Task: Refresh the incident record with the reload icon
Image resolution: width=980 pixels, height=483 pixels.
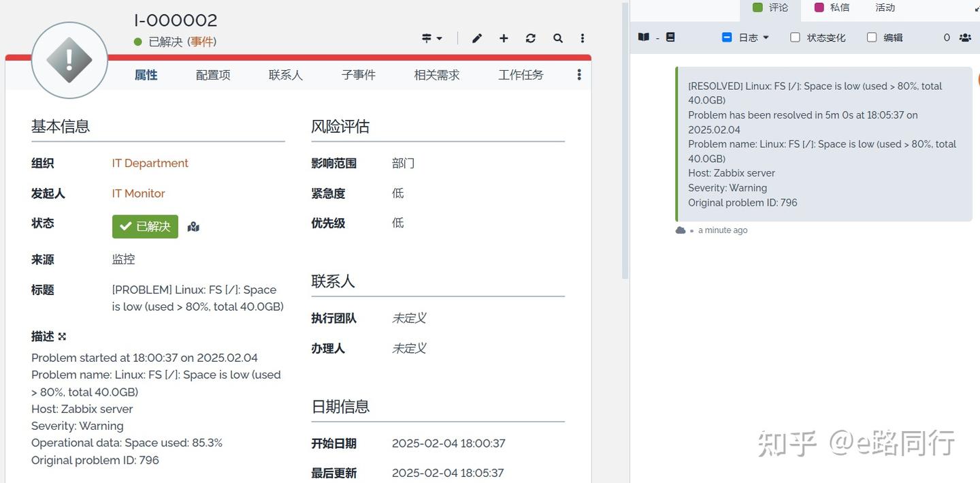Action: point(530,38)
